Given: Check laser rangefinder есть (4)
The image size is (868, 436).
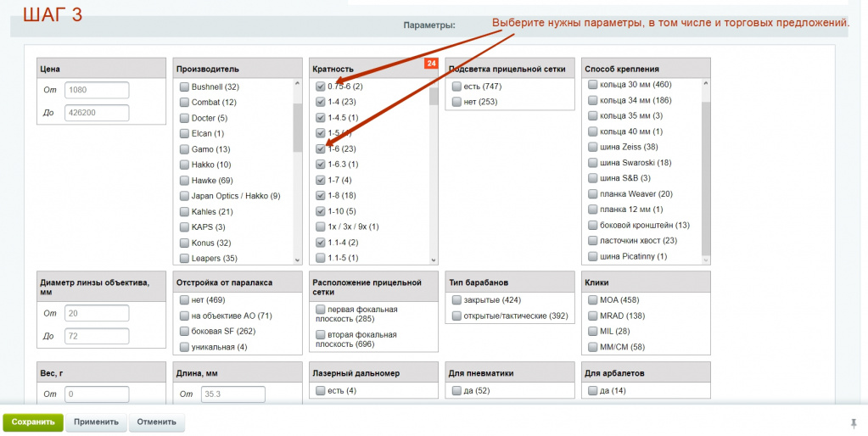Looking at the screenshot, I should (321, 391).
